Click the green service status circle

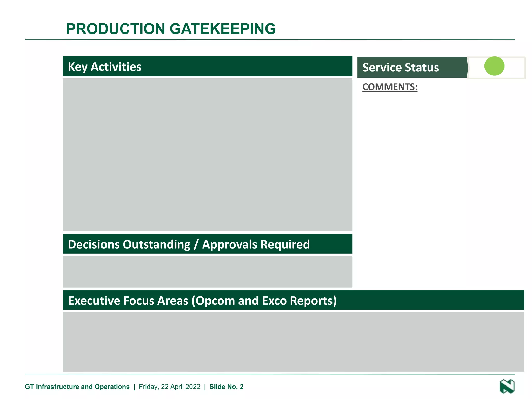point(494,66)
